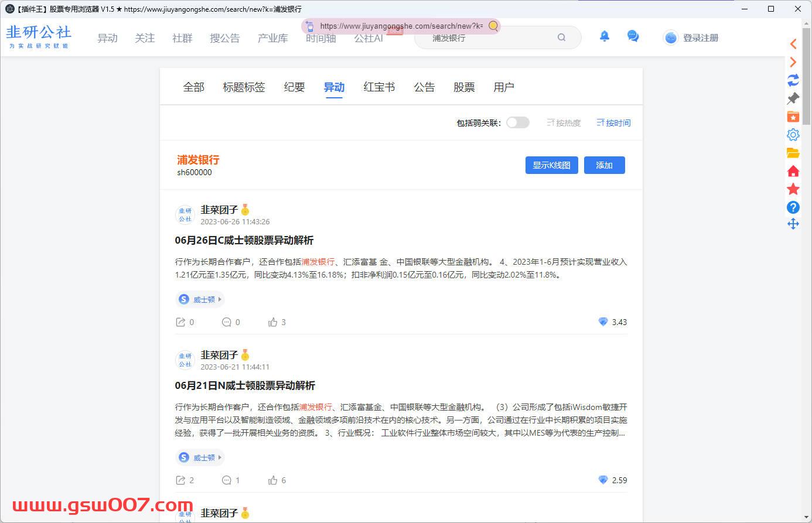The width and height of the screenshot is (812, 523).
Task: Sort results by 按热度
Action: point(564,123)
